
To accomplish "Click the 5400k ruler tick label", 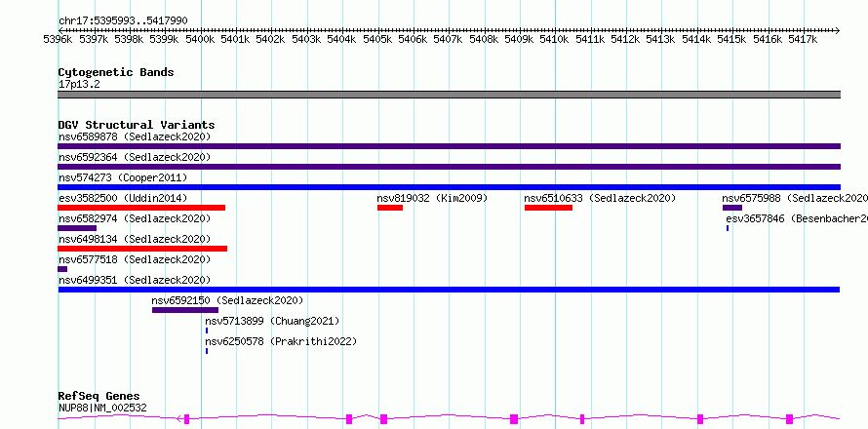I will [x=200, y=39].
